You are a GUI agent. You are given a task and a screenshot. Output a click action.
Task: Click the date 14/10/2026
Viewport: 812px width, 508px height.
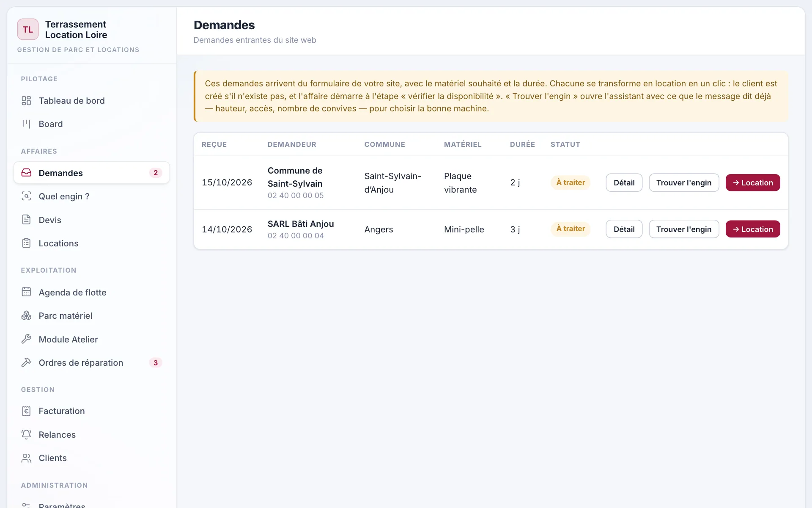(x=227, y=229)
